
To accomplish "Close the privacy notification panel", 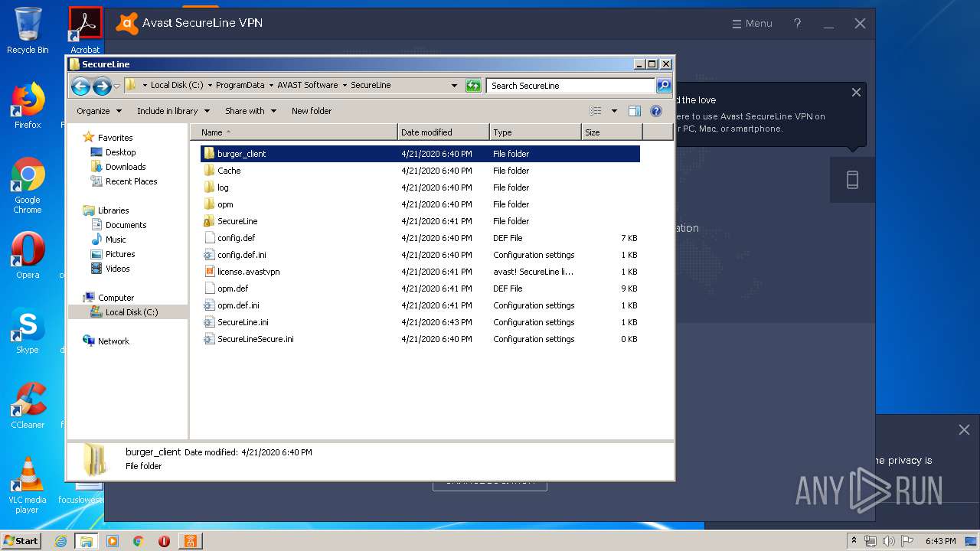I will [x=964, y=430].
